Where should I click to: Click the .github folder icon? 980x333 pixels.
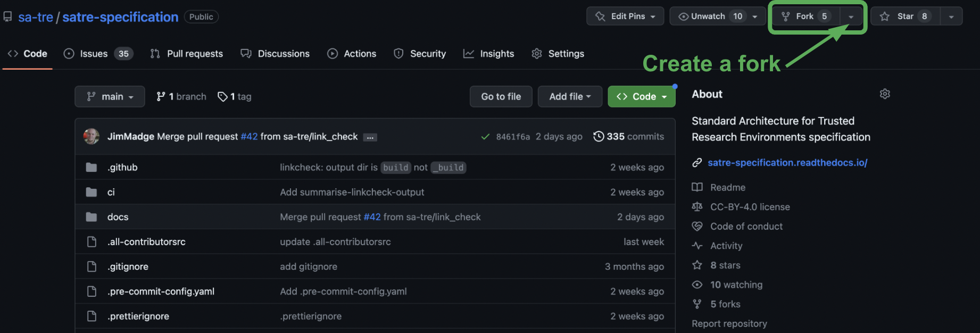92,167
